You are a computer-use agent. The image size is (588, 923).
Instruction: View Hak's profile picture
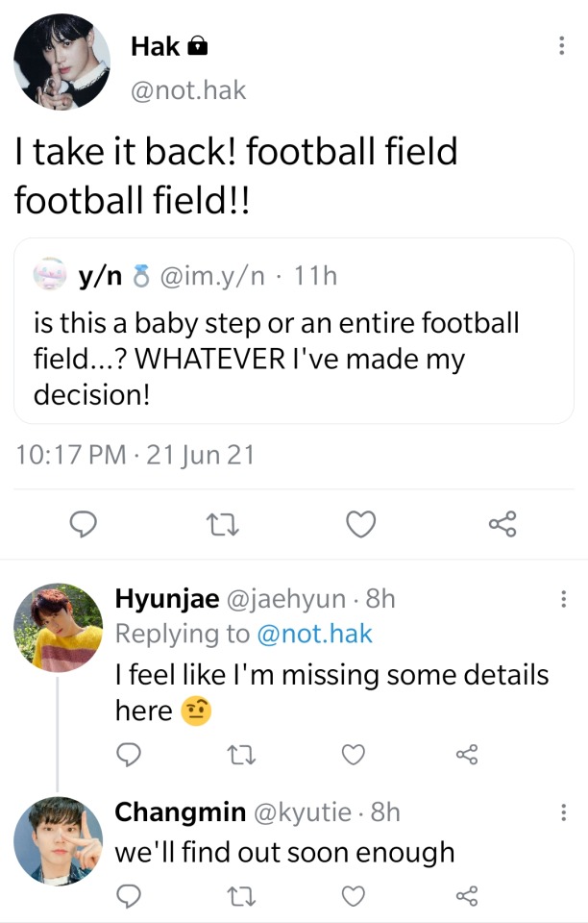click(61, 62)
